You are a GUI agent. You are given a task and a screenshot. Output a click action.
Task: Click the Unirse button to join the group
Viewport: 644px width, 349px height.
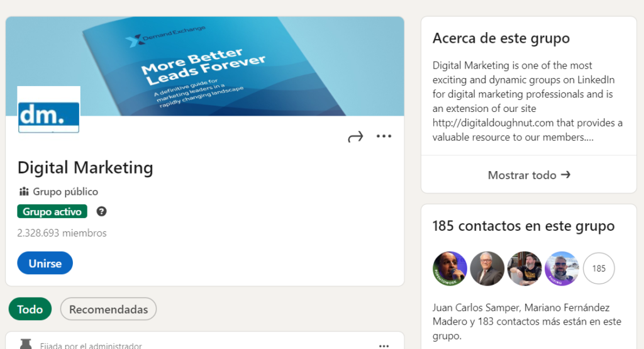click(x=45, y=263)
